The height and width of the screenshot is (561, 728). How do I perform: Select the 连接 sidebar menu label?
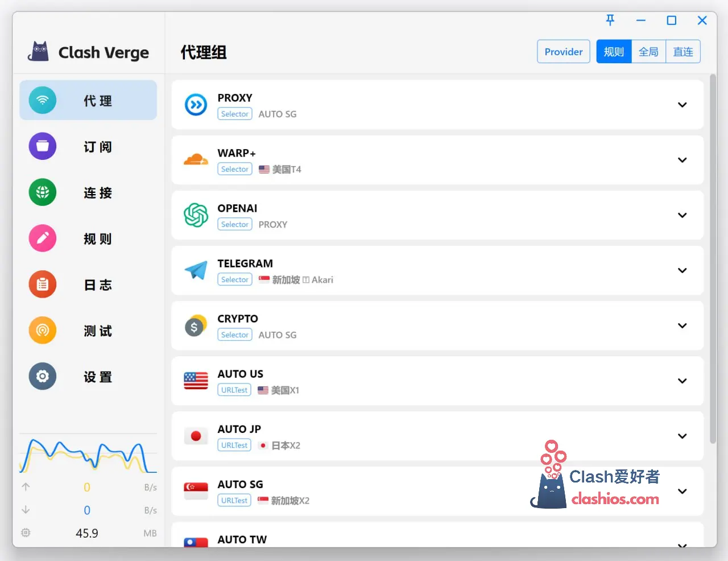[x=98, y=193]
